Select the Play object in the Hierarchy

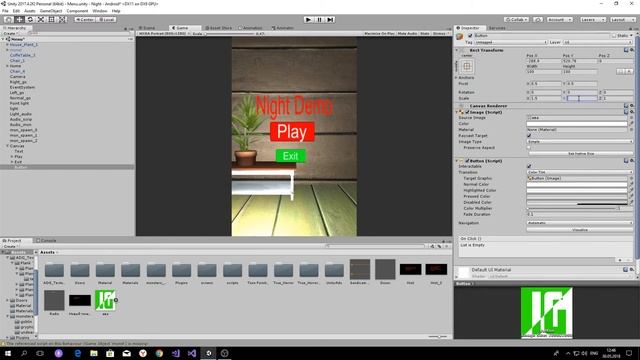18,156
